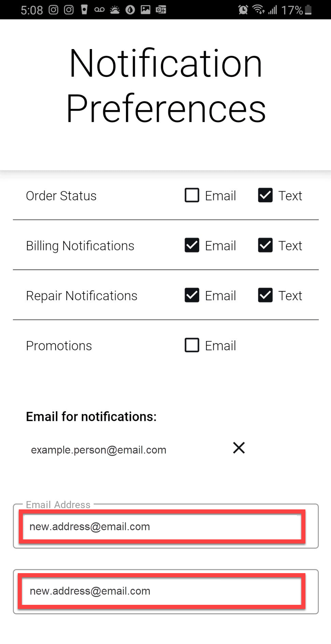This screenshot has height=644, width=331.
Task: Tap the weather notification icon
Action: click(115, 10)
